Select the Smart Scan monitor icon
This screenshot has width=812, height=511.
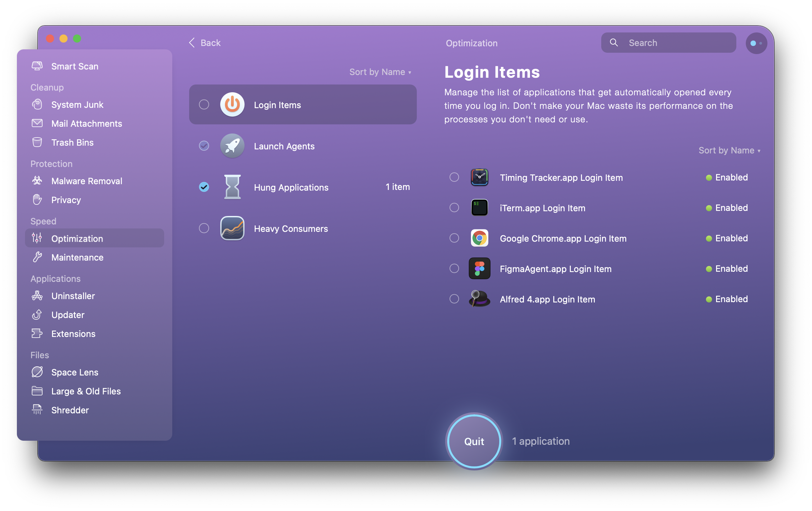36,66
